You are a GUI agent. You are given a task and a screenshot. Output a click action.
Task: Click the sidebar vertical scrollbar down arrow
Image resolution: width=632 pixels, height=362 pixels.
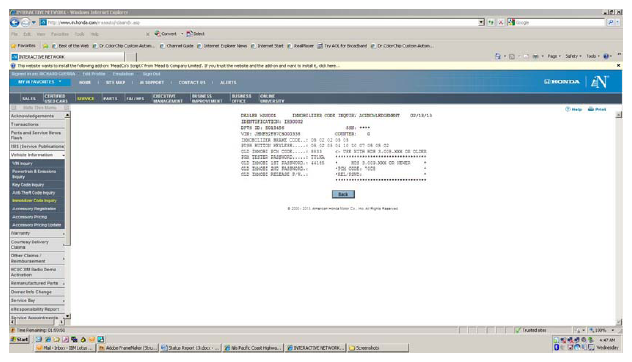(x=67, y=316)
